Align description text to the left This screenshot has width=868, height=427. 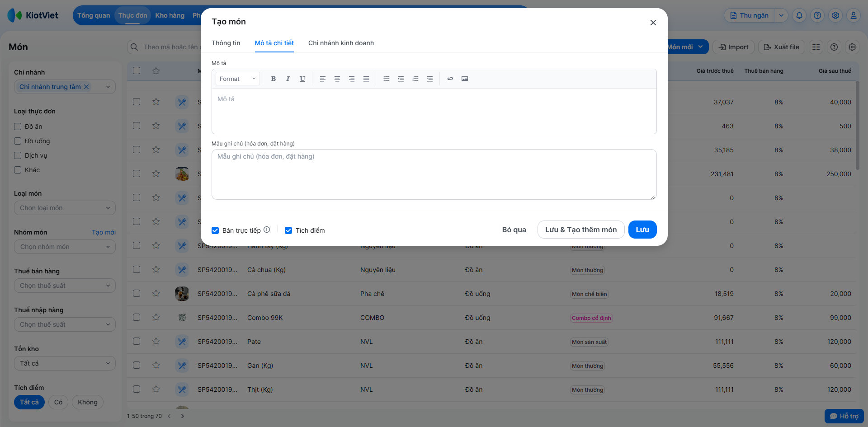click(x=323, y=79)
